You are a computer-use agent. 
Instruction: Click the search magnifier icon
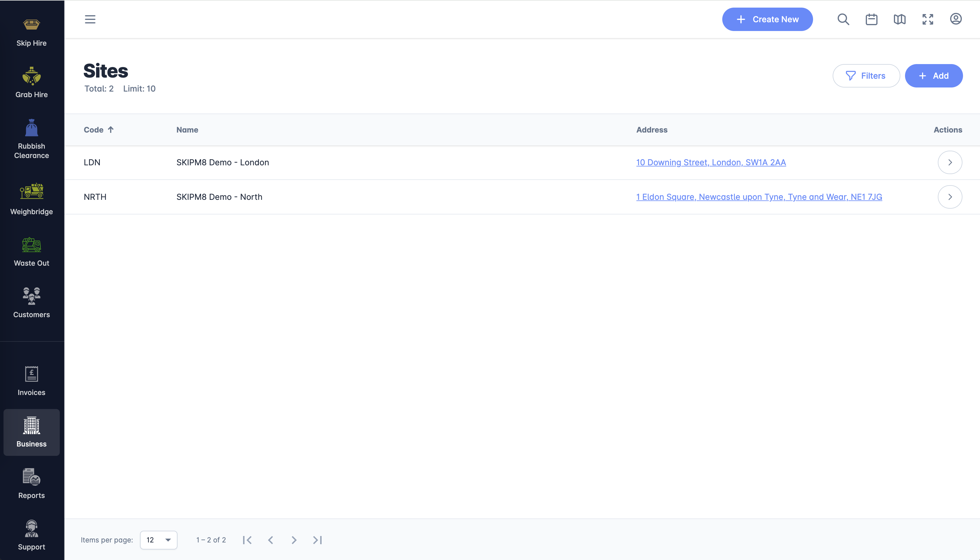click(x=843, y=19)
